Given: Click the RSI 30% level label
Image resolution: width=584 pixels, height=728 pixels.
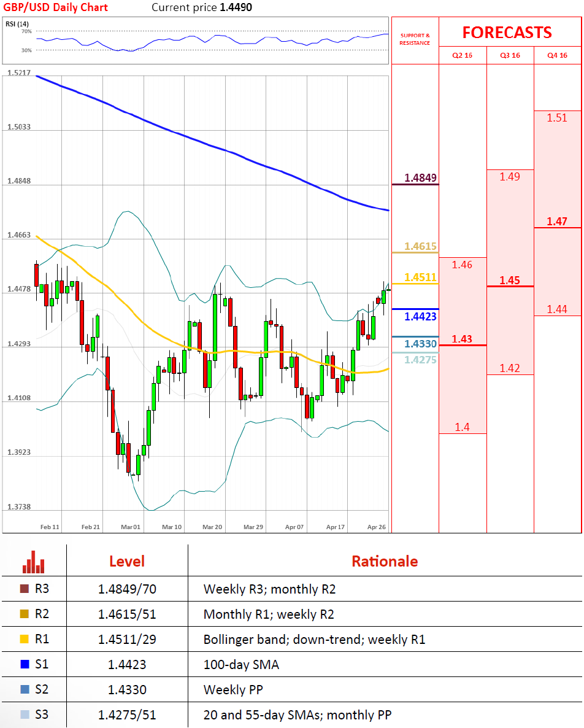Looking at the screenshot, I should (26, 50).
